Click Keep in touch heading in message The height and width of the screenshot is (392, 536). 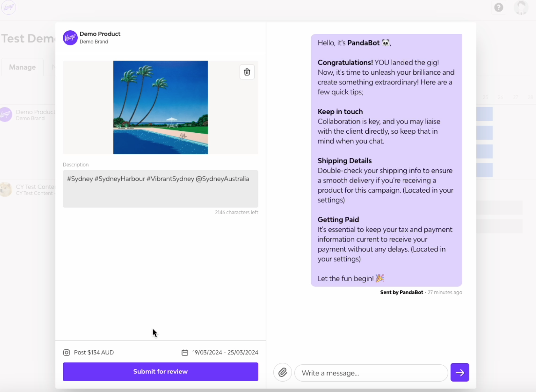340,112
